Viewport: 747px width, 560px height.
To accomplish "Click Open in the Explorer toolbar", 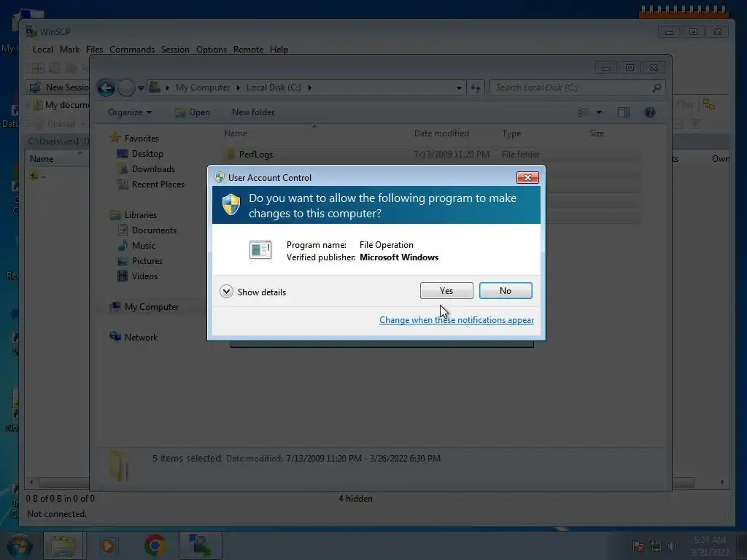I will 193,112.
